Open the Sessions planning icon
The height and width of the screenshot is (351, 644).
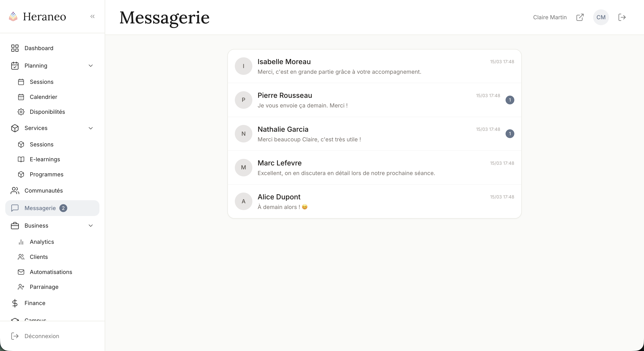pos(21,82)
